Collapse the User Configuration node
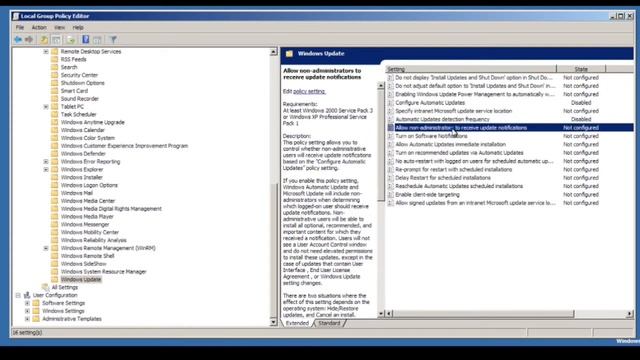Screen dimensions: 640x360 (x=18, y=295)
